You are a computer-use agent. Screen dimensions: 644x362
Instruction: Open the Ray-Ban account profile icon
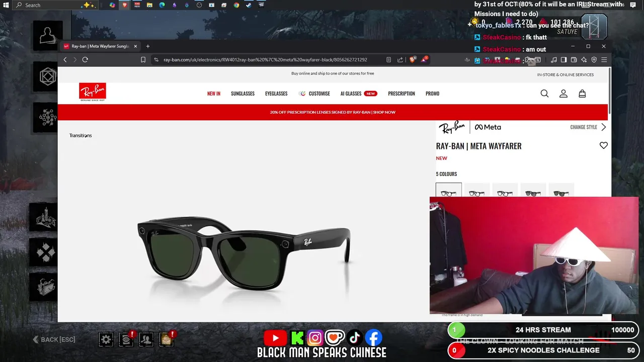(x=563, y=94)
